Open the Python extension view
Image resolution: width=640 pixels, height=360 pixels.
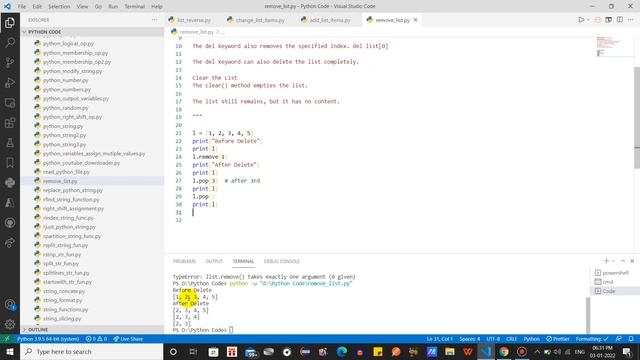(10, 182)
